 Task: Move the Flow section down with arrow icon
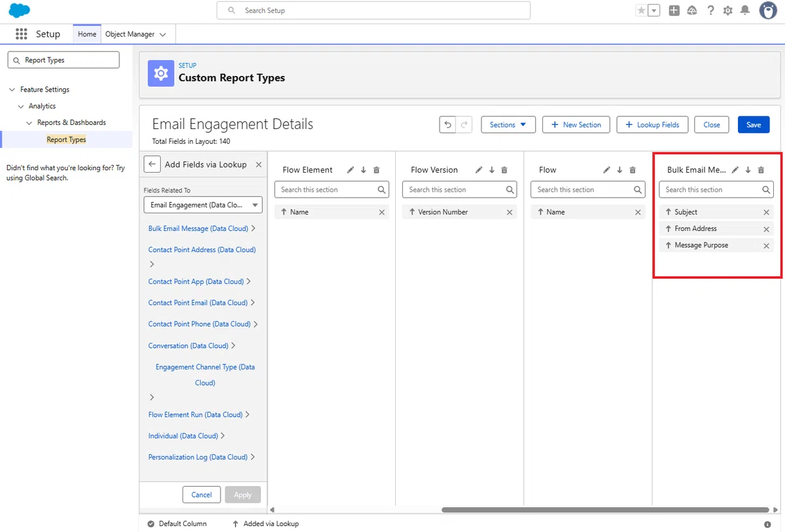(x=619, y=170)
